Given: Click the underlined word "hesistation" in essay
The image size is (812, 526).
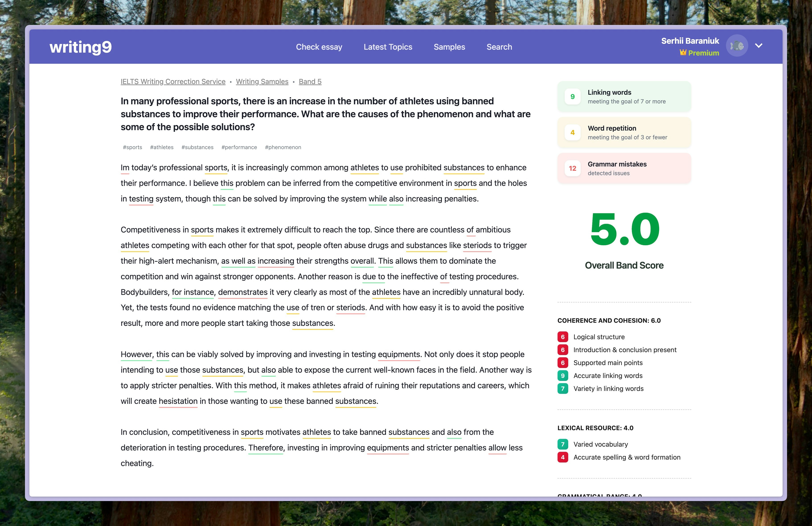Looking at the screenshot, I should 178,401.
